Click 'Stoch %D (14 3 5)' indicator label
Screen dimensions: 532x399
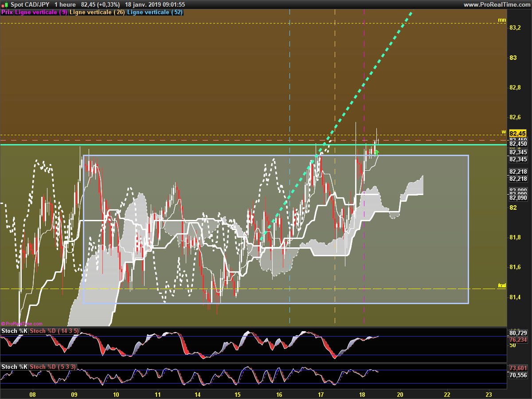[x=55, y=331]
